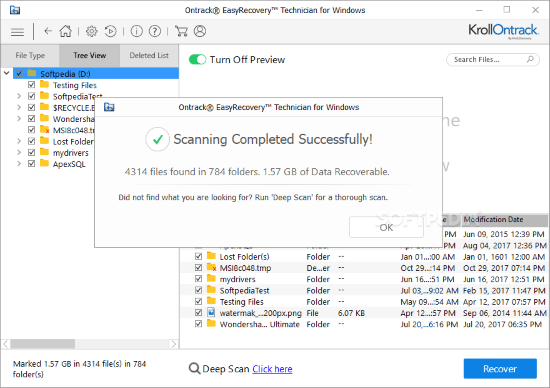Click the Softpedia (D:) drive folder icon
The image size is (550, 388).
pyautogui.click(x=32, y=73)
